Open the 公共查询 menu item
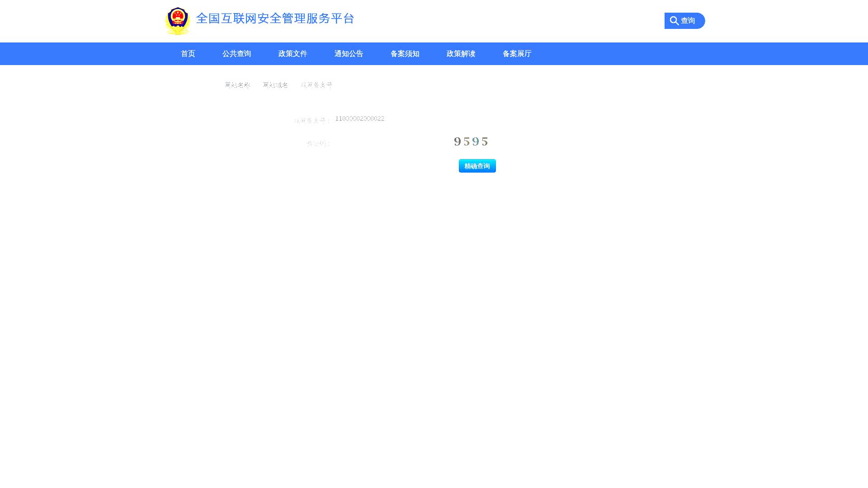 click(x=236, y=54)
